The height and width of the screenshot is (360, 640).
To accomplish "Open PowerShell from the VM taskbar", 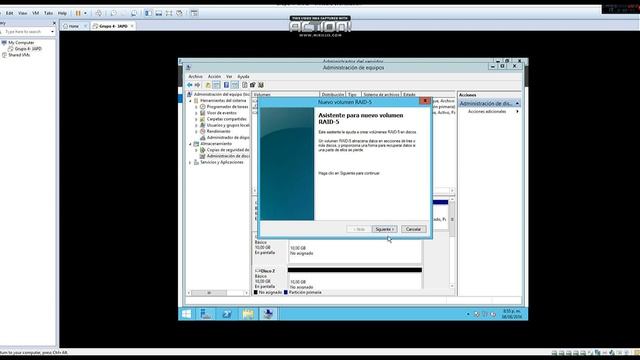I will click(x=227, y=314).
